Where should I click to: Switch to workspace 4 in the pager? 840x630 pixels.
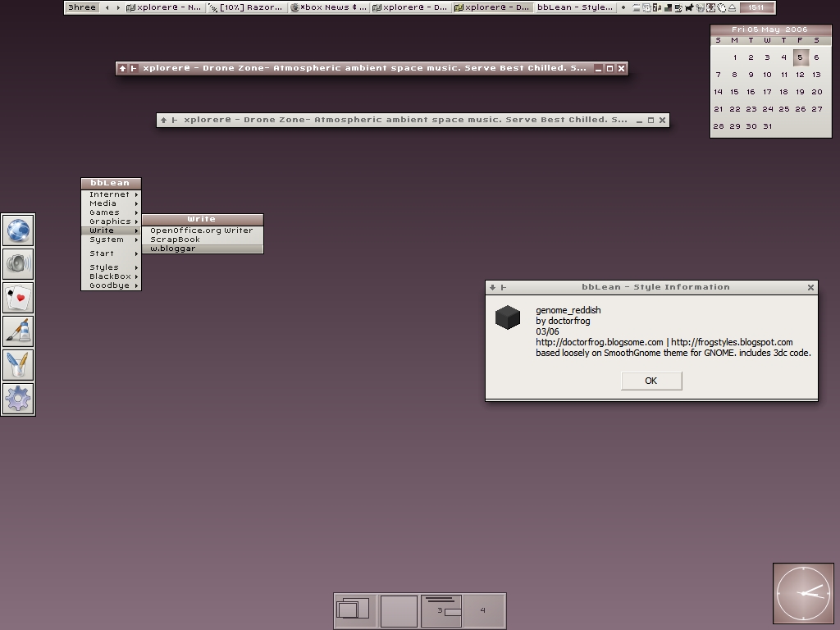(x=483, y=610)
